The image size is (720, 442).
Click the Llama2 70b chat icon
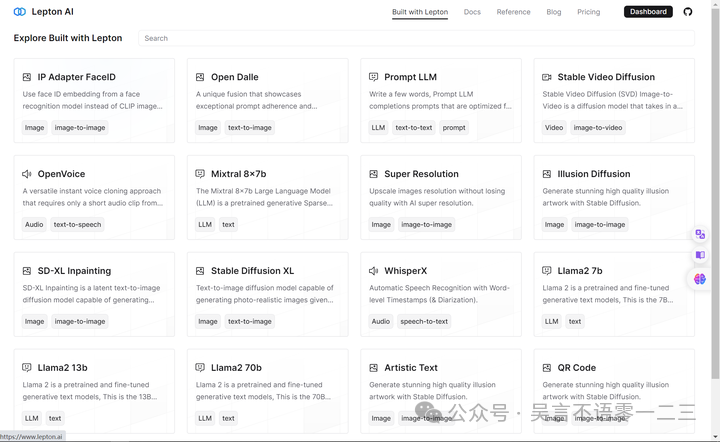[200, 368]
